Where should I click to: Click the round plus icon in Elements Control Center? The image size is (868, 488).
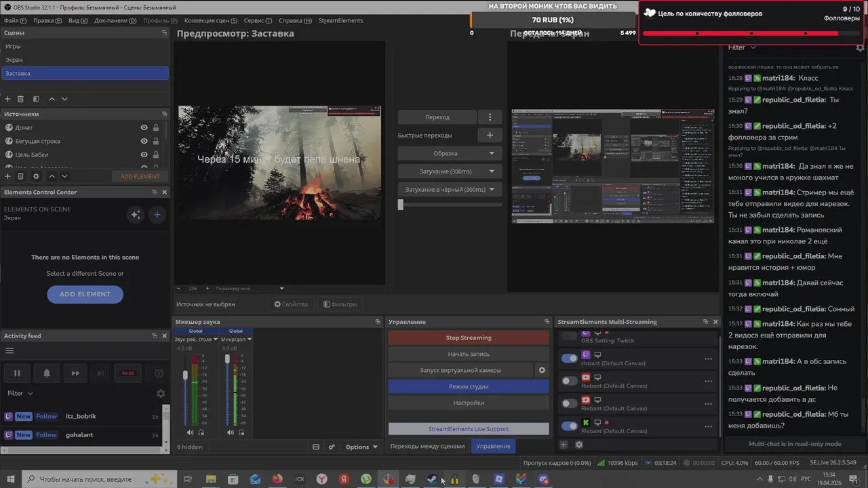tap(157, 214)
